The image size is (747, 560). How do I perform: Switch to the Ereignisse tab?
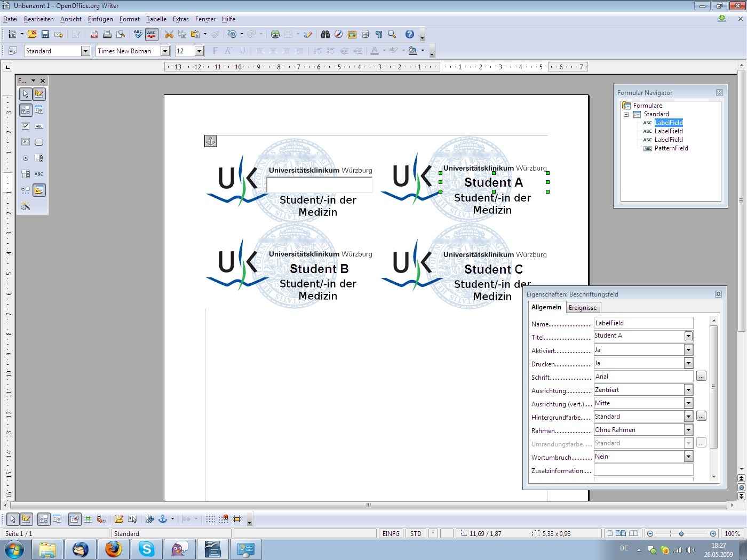[x=583, y=308]
